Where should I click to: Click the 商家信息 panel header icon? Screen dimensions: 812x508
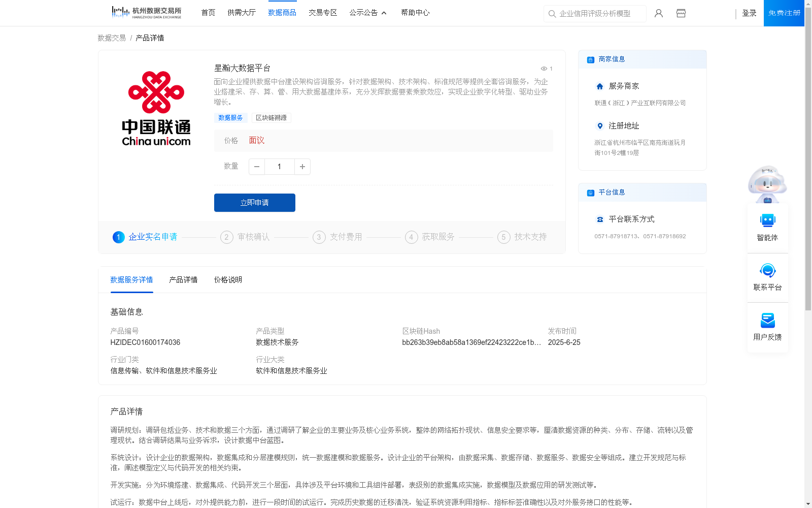coord(591,60)
